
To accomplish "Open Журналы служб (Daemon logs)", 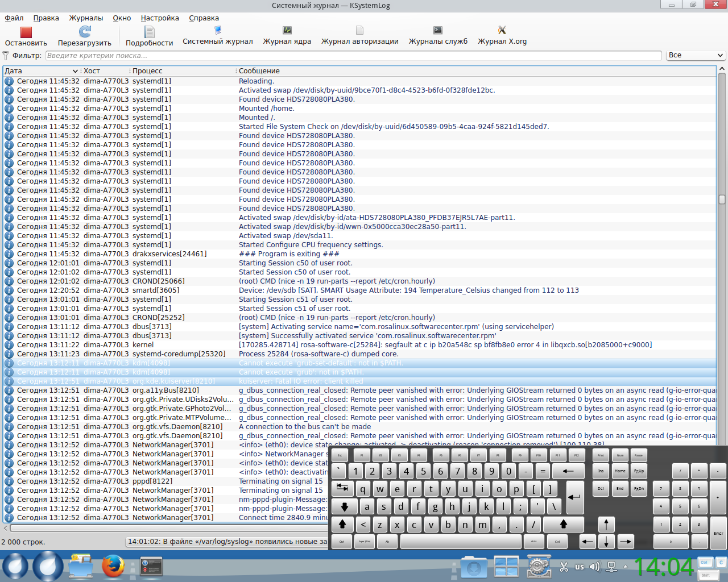I will (x=437, y=31).
